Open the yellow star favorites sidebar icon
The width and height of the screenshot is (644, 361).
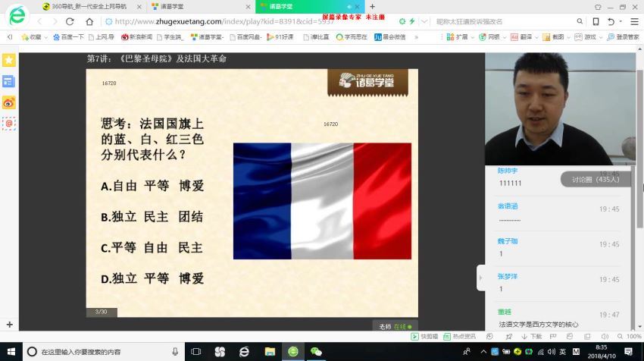click(x=8, y=60)
